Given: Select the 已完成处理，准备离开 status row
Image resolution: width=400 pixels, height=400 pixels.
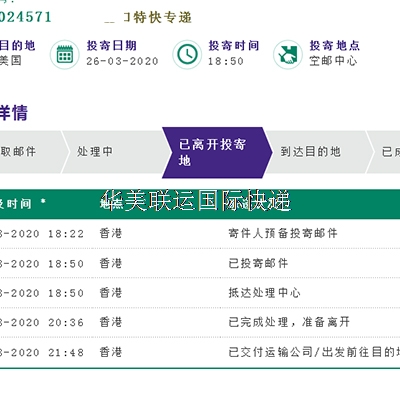Looking at the screenshot, I should coord(200,322).
